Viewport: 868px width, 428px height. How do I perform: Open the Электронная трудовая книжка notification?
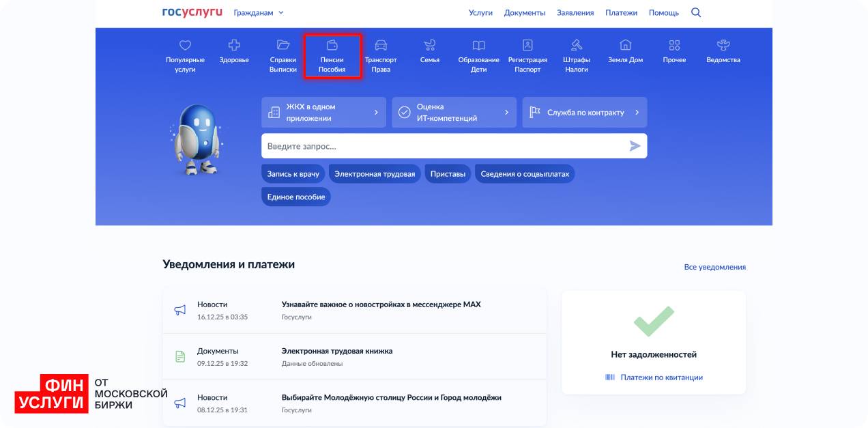tap(337, 351)
